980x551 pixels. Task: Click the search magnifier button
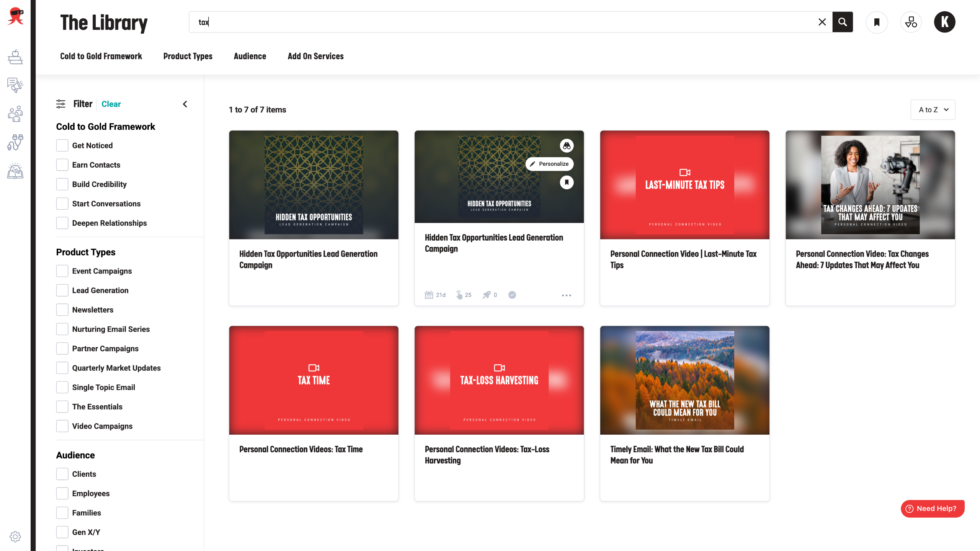842,22
